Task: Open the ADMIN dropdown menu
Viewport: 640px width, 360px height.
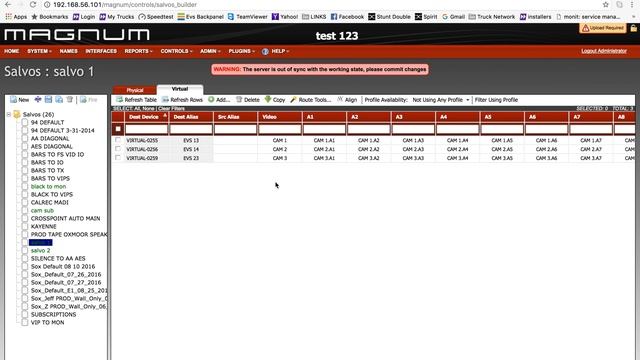Action: point(210,51)
